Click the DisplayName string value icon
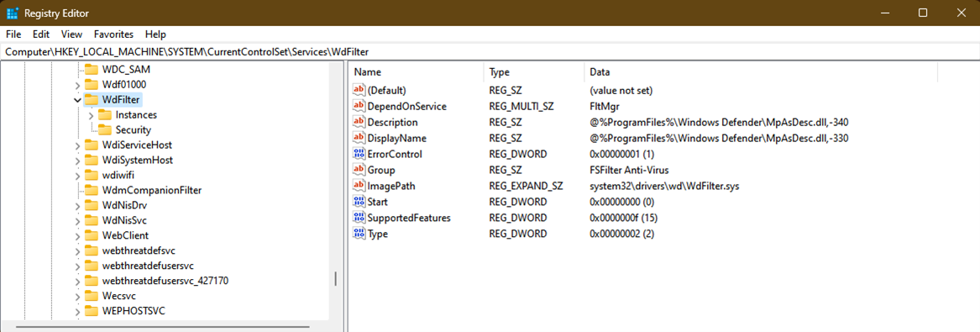The height and width of the screenshot is (332, 980). (359, 138)
